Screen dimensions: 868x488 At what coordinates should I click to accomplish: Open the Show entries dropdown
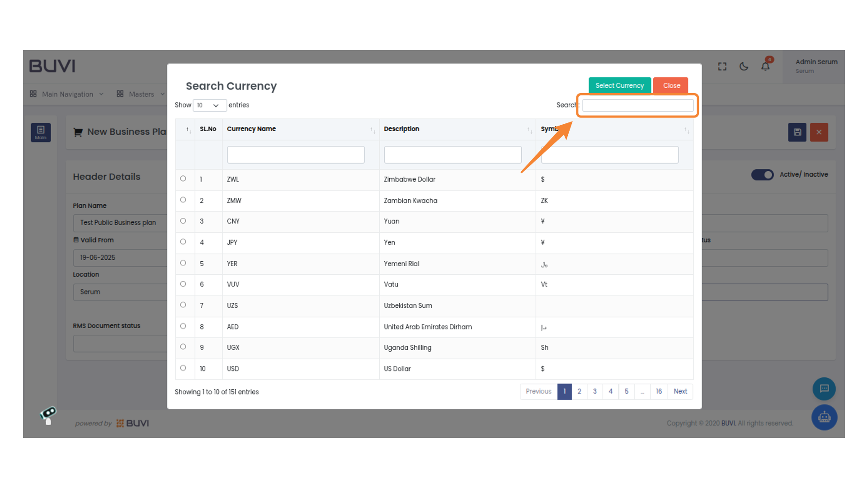[209, 105]
